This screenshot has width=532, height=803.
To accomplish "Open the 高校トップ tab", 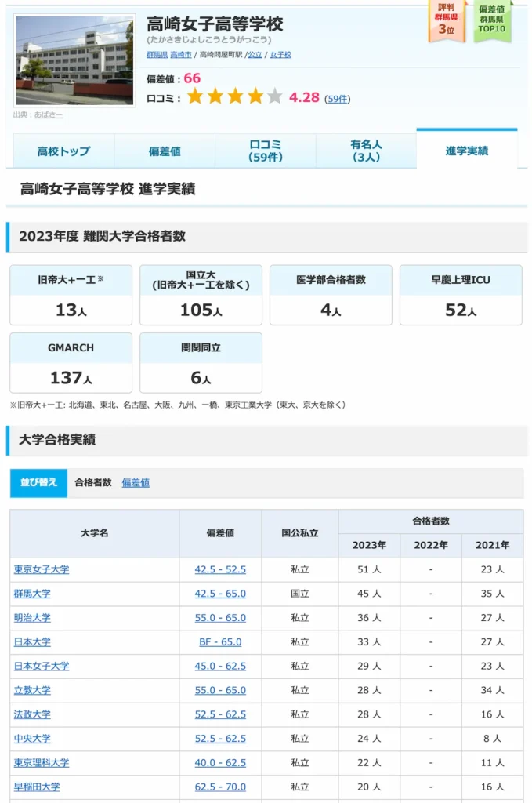I will coord(63,151).
